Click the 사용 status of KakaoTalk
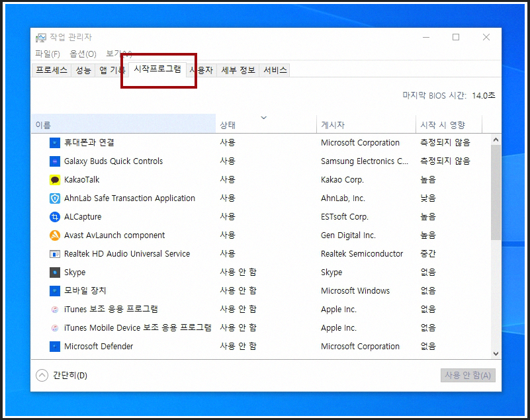The width and height of the screenshot is (530, 420). click(228, 180)
